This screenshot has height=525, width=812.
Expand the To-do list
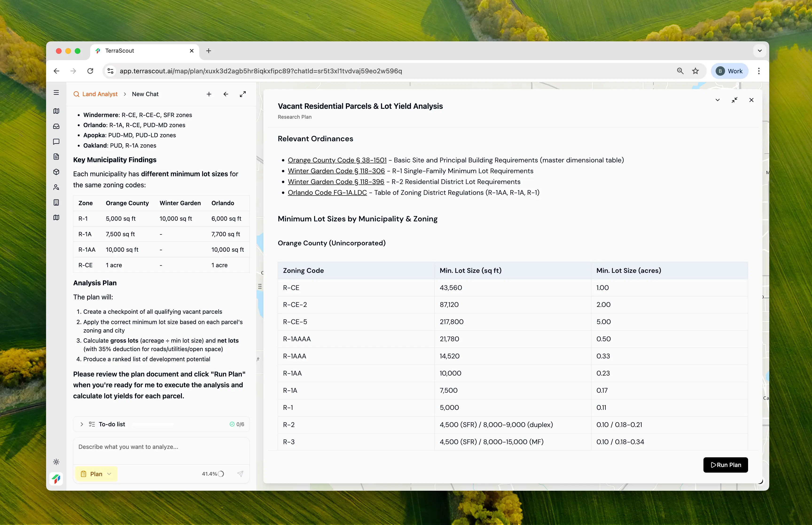[x=82, y=424]
